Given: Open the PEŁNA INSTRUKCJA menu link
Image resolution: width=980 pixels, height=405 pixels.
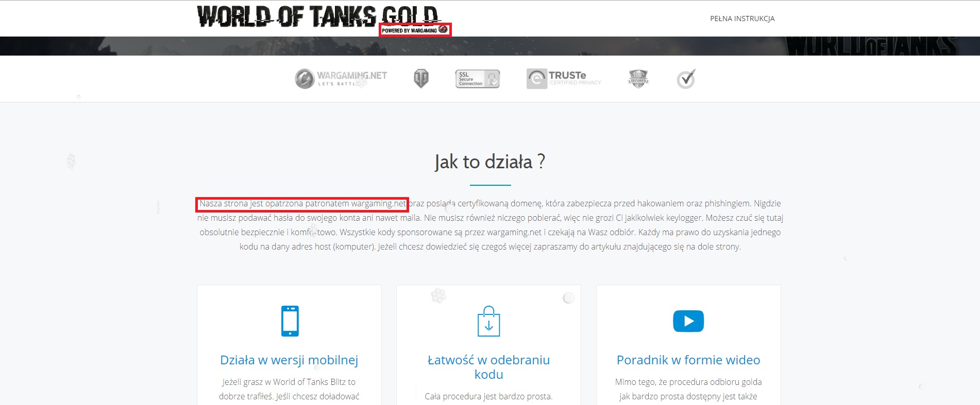Looking at the screenshot, I should tap(742, 19).
